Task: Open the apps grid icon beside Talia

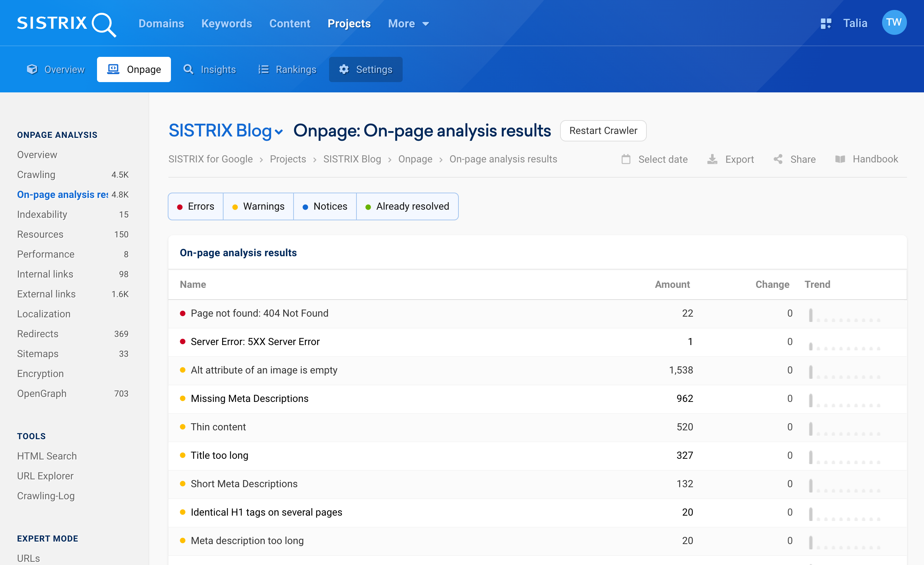Action: point(826,23)
